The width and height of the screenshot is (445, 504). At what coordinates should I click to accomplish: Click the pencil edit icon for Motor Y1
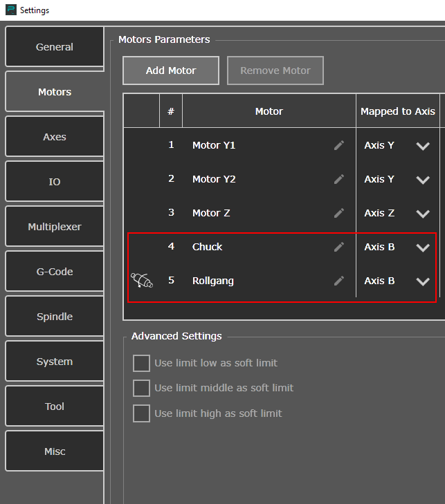pyautogui.click(x=338, y=145)
